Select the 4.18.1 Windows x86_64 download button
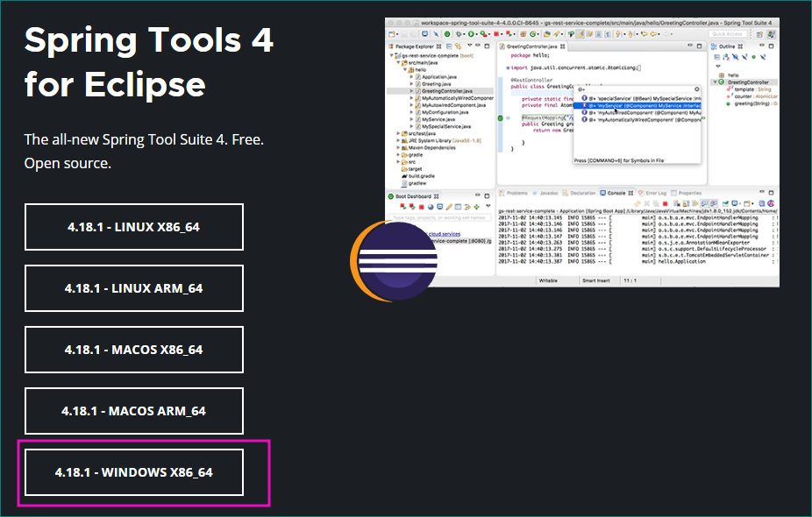The height and width of the screenshot is (517, 812). click(133, 472)
